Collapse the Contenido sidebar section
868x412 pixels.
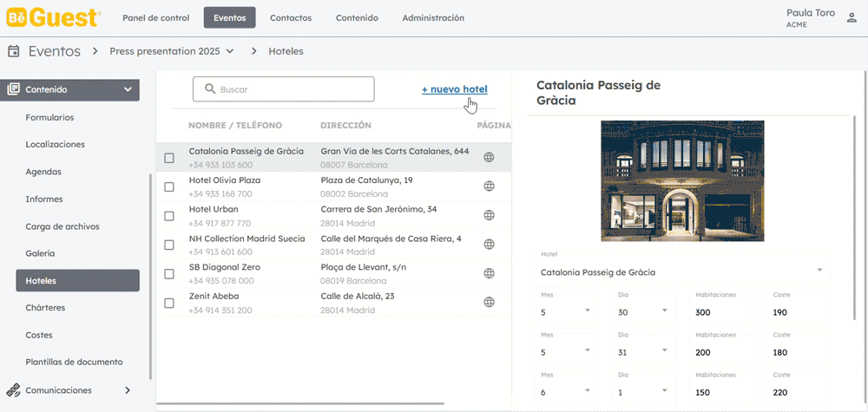[x=128, y=89]
